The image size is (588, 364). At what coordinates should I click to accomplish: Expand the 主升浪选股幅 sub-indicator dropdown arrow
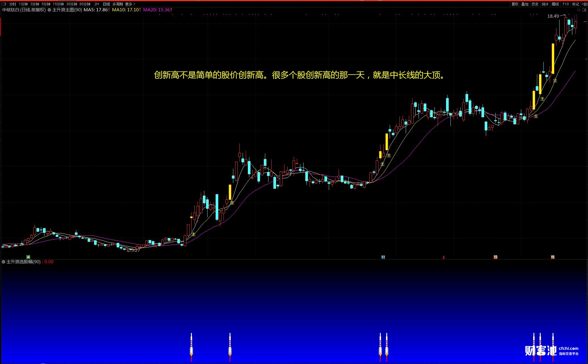coord(3,262)
